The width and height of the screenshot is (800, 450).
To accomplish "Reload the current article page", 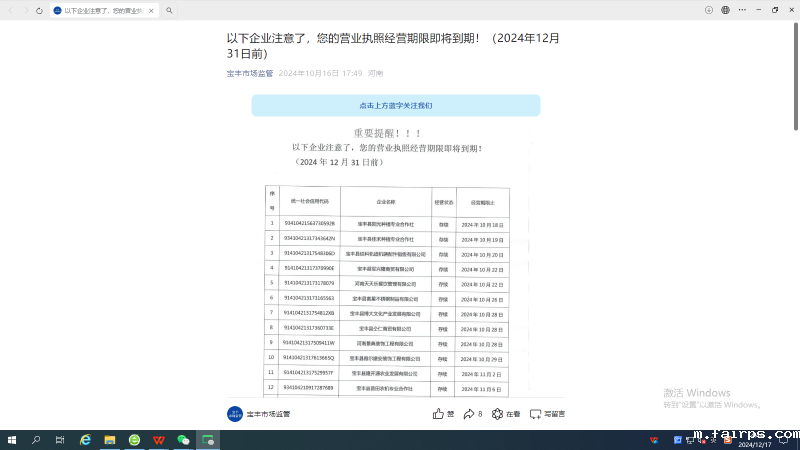I will tap(39, 10).
